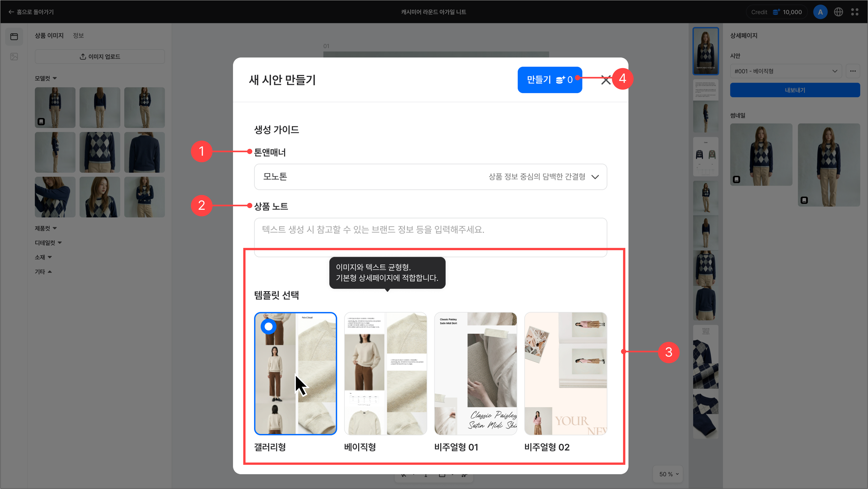Open the apps grid menu icon
The width and height of the screenshot is (868, 489).
pos(855,12)
